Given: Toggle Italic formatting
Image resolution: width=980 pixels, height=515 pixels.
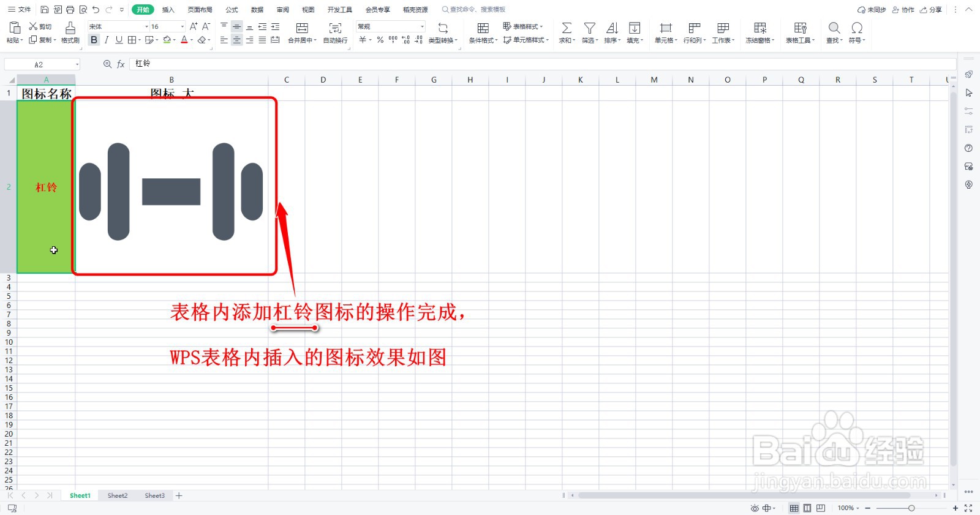Looking at the screenshot, I should (x=107, y=40).
